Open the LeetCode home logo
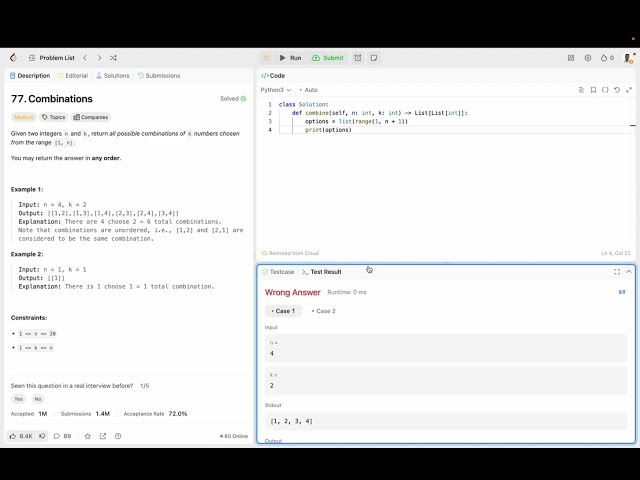 (13, 58)
